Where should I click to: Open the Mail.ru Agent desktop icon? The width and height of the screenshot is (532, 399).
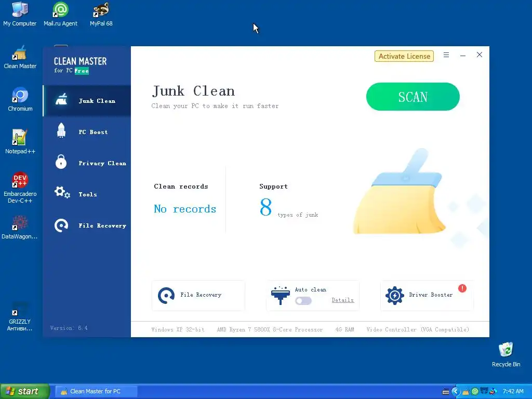(x=60, y=14)
